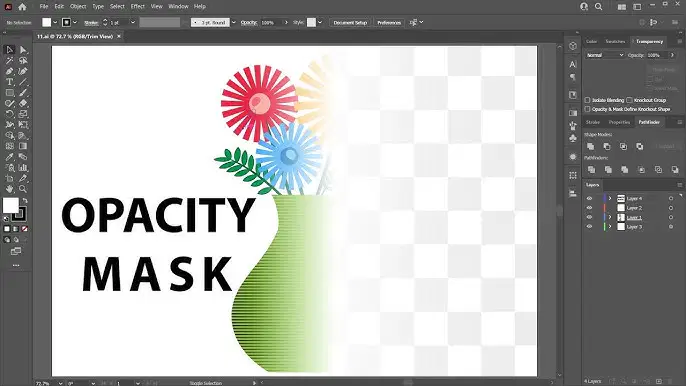The image size is (686, 386).
Task: Open the search icon in title bar
Action: (x=598, y=7)
